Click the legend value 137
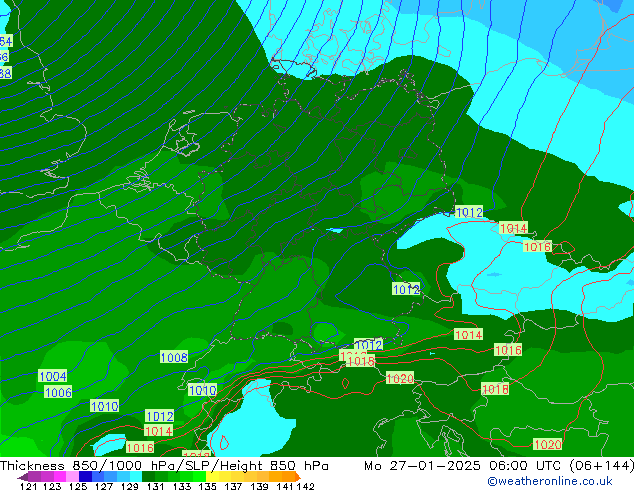634x490 pixels. 233,486
